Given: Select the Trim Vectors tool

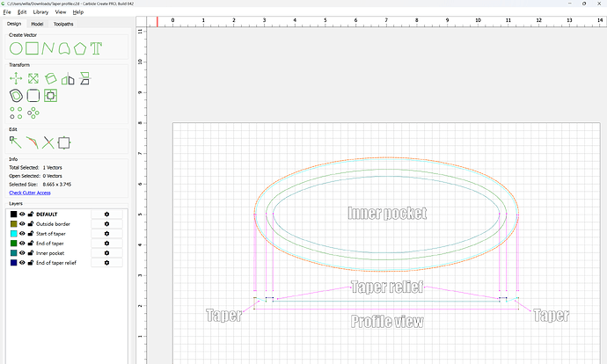Looking at the screenshot, I should pyautogui.click(x=48, y=142).
